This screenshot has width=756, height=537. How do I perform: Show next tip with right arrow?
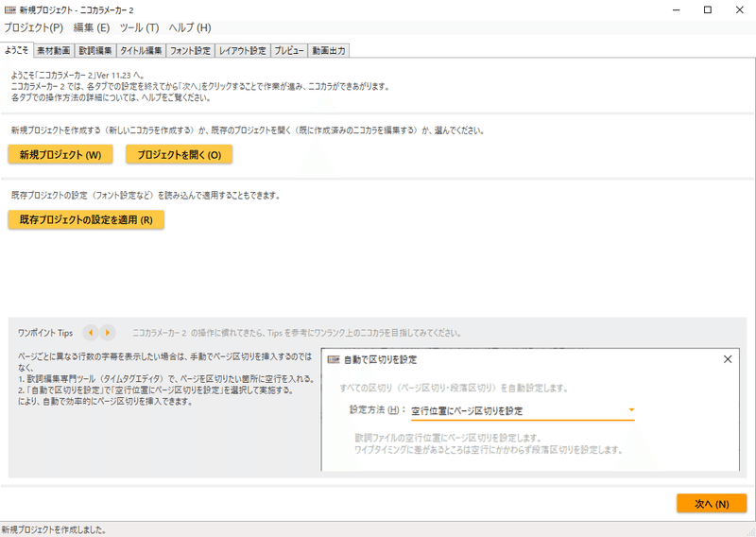click(108, 333)
